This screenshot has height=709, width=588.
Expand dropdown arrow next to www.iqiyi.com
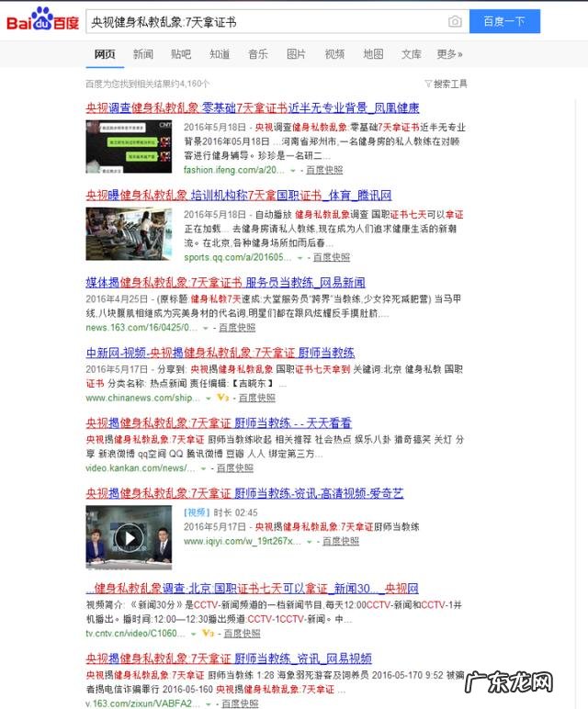[x=309, y=542]
